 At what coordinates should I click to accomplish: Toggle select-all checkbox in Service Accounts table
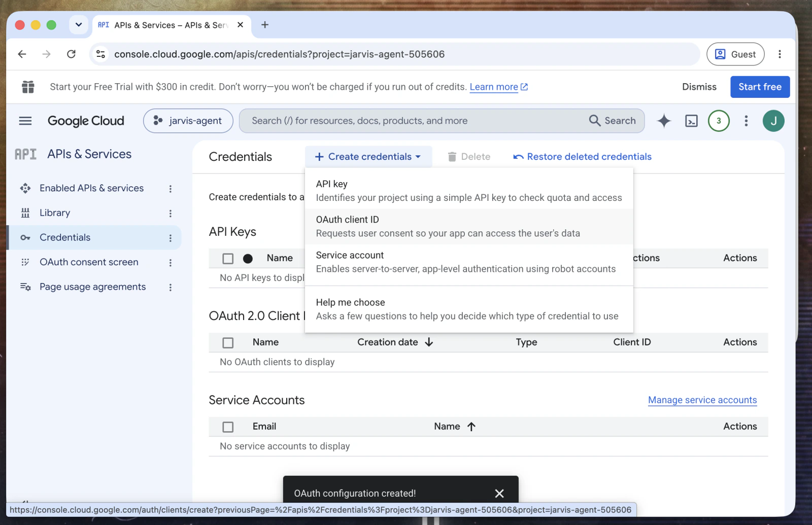228,427
